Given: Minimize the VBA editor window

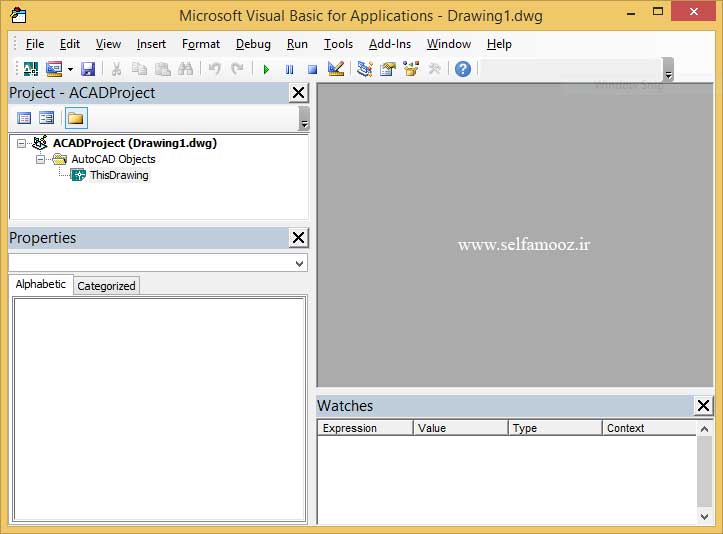Looking at the screenshot, I should point(631,13).
